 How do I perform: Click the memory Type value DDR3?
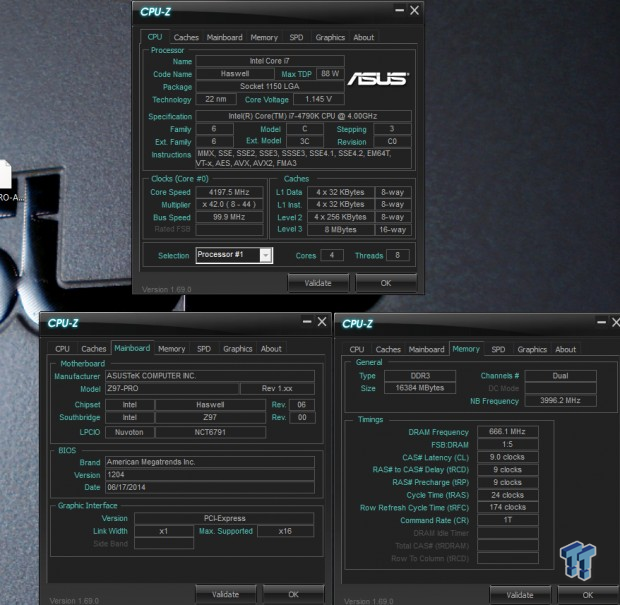click(x=420, y=376)
